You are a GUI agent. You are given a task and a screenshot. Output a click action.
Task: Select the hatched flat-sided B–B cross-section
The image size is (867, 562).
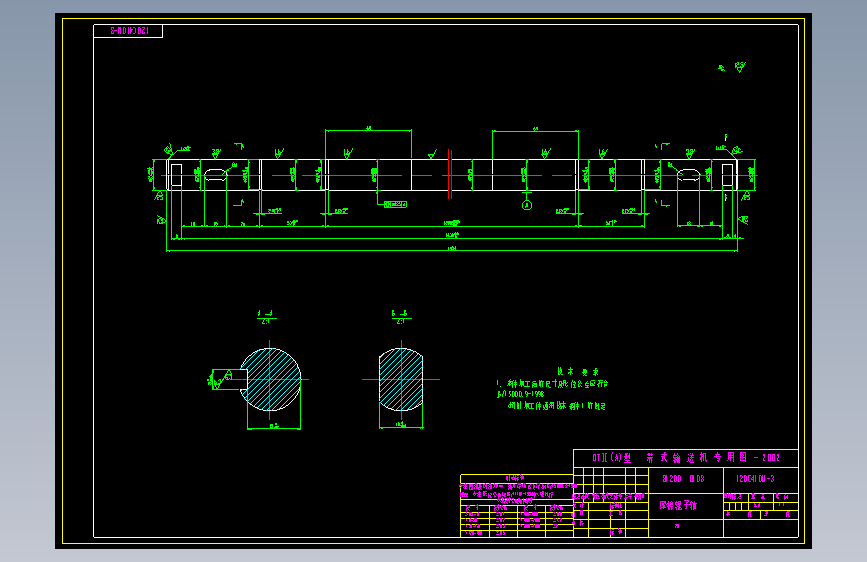pos(401,379)
